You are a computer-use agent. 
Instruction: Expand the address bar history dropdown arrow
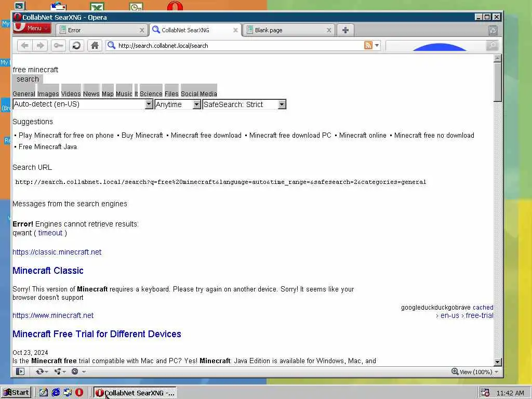pos(377,45)
